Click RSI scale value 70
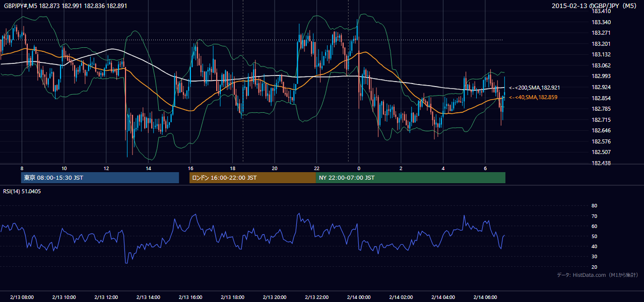Viewport: 644px width, 302px height. 594,216
